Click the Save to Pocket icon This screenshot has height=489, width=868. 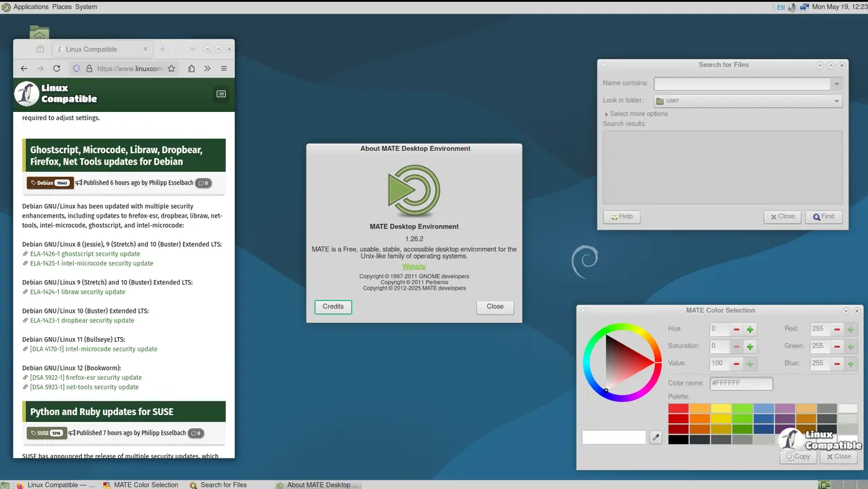tap(192, 68)
